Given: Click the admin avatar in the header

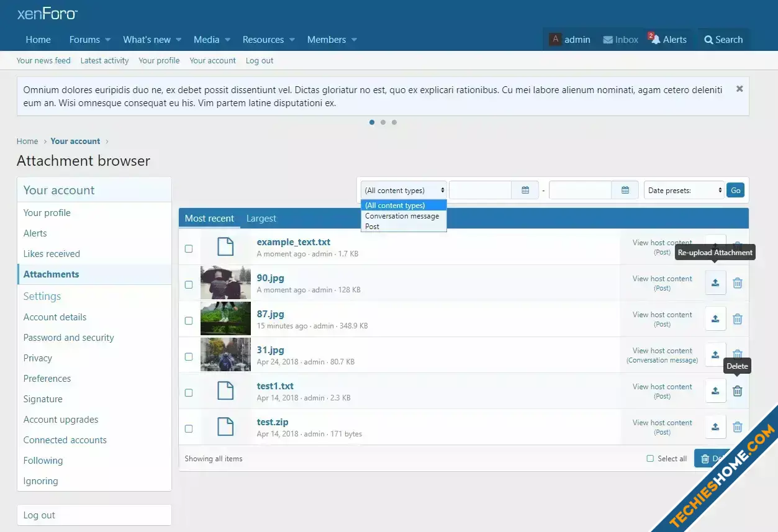Looking at the screenshot, I should 555,39.
